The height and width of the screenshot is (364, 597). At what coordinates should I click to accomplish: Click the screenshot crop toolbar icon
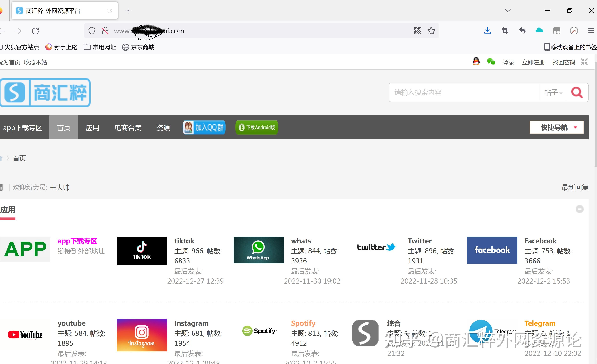505,31
